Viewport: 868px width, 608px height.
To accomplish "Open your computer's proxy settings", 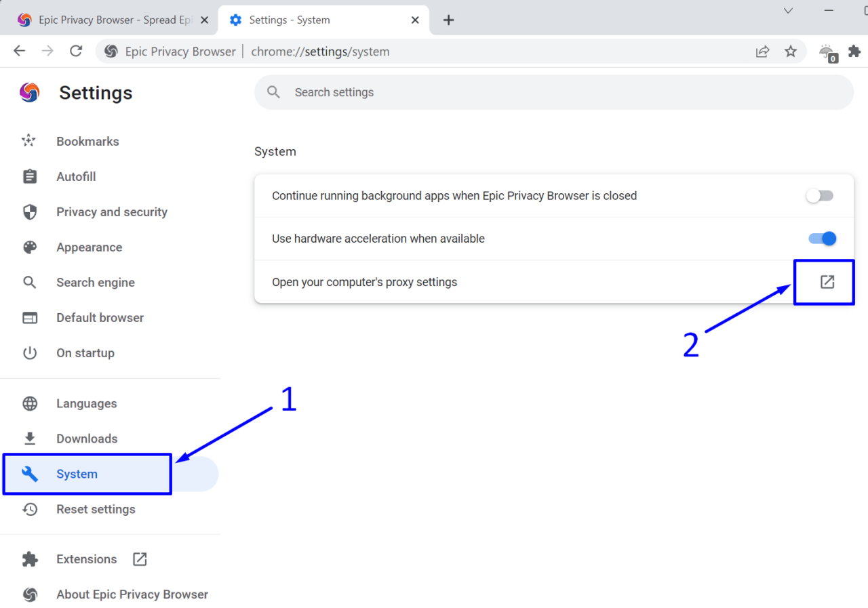I will coord(823,281).
